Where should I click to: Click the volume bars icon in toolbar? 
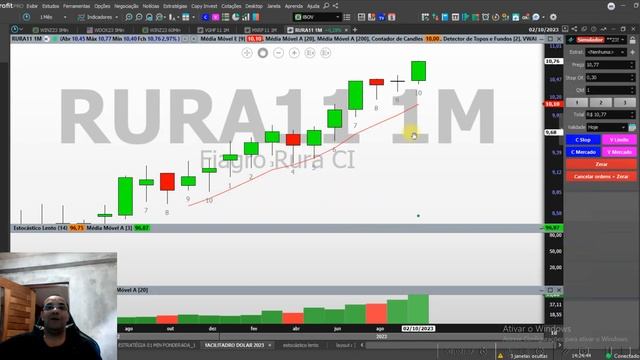point(246,17)
